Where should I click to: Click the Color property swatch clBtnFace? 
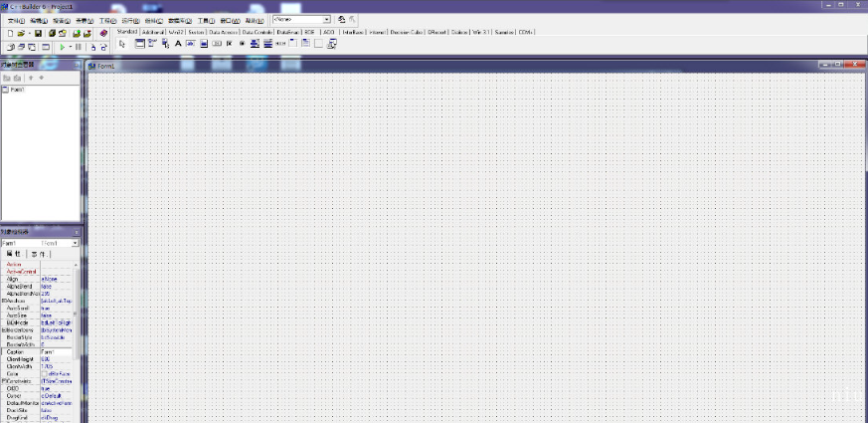45,374
